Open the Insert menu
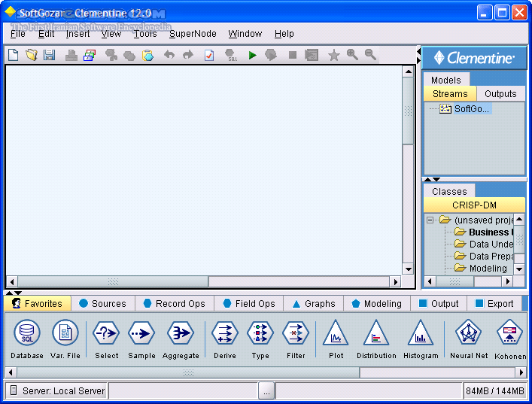532x404 pixels. point(78,34)
